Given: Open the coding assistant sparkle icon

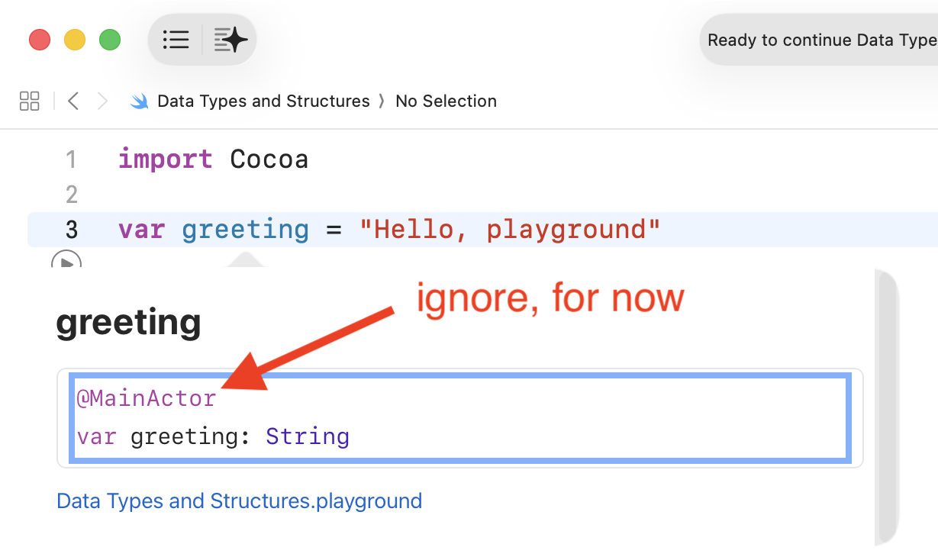Looking at the screenshot, I should pos(230,40).
